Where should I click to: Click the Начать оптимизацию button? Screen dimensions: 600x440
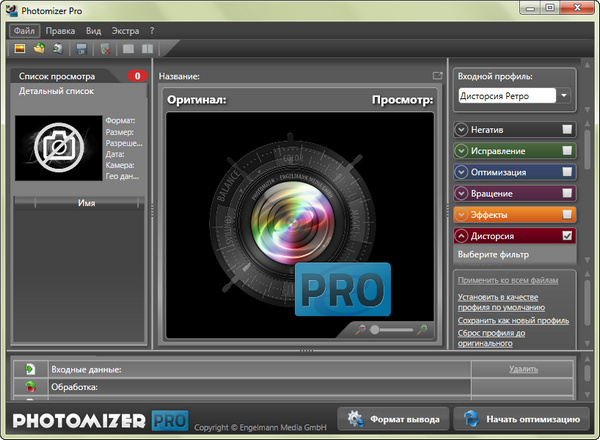(x=521, y=419)
